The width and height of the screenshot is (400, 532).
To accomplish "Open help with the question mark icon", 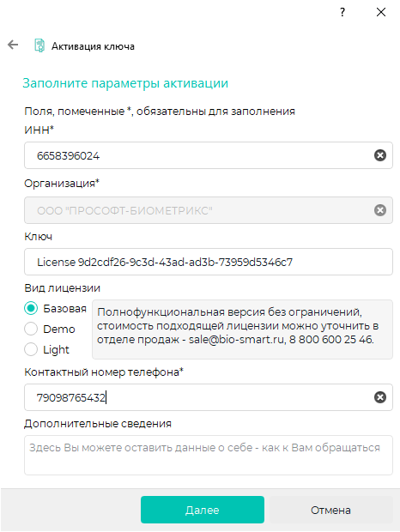I will tap(342, 12).
